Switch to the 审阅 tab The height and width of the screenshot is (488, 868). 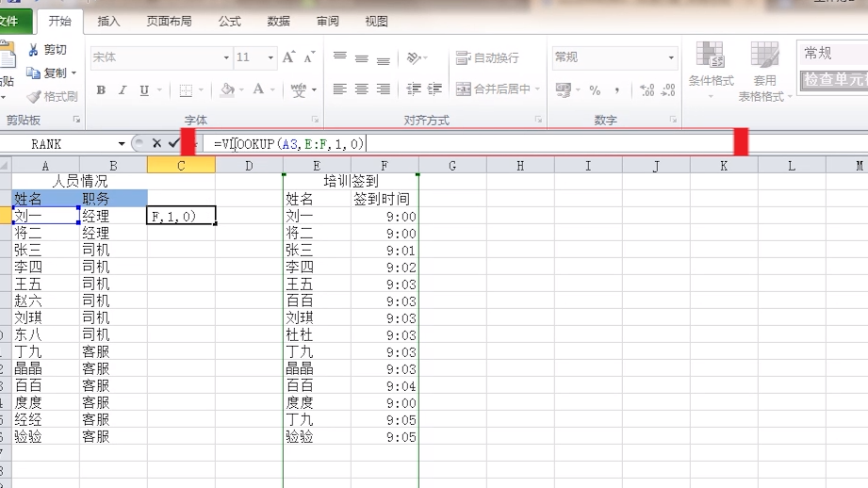[x=328, y=22]
